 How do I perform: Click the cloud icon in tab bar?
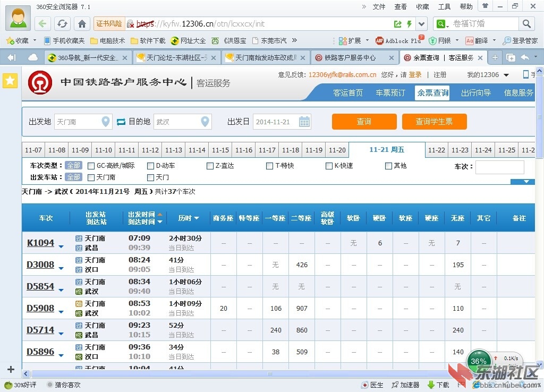[x=32, y=57]
